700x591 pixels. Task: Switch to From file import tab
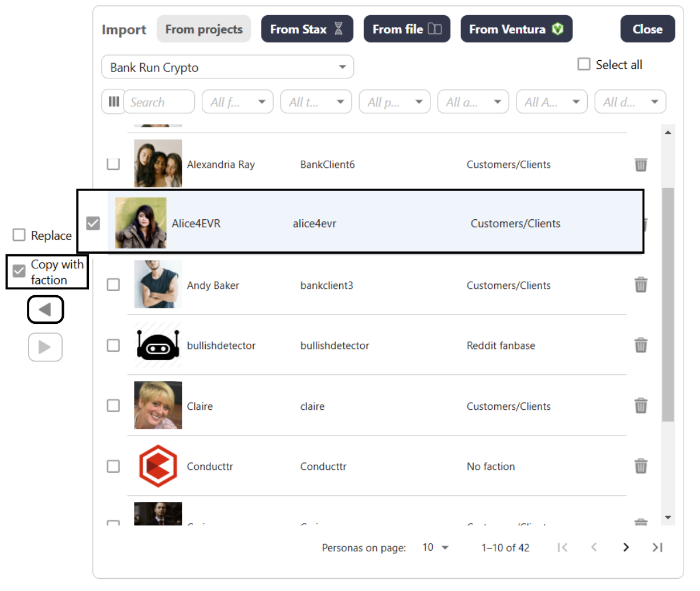[x=406, y=29]
